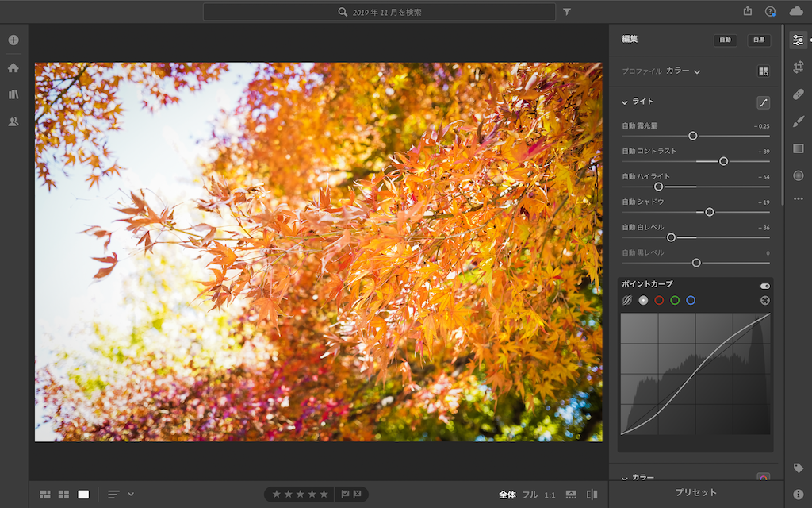Open the three-dot more options icon
This screenshot has height=508, width=812.
coord(798,198)
